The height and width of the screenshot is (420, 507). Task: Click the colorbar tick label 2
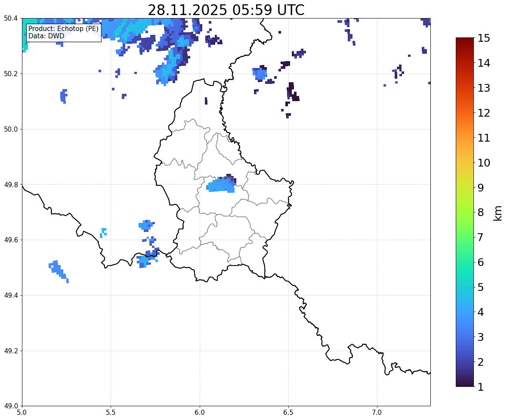coord(481,362)
